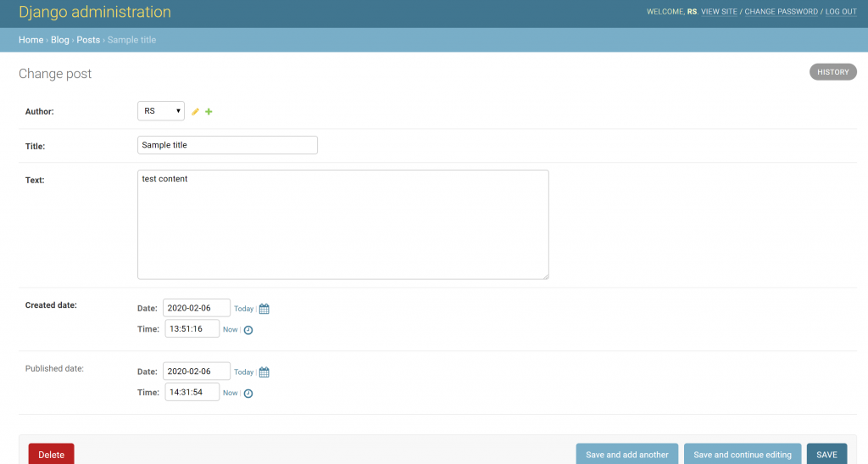Viewport: 868px width, 464px height.
Task: Click Save and add another button
Action: [627, 454]
